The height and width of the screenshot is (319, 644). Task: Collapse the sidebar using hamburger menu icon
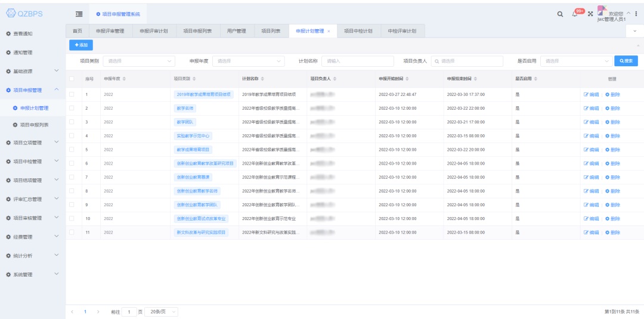[x=79, y=14]
